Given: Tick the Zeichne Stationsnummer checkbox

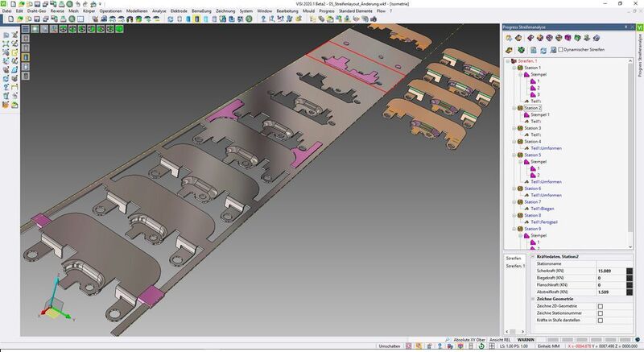Looking at the screenshot, I should 600,313.
